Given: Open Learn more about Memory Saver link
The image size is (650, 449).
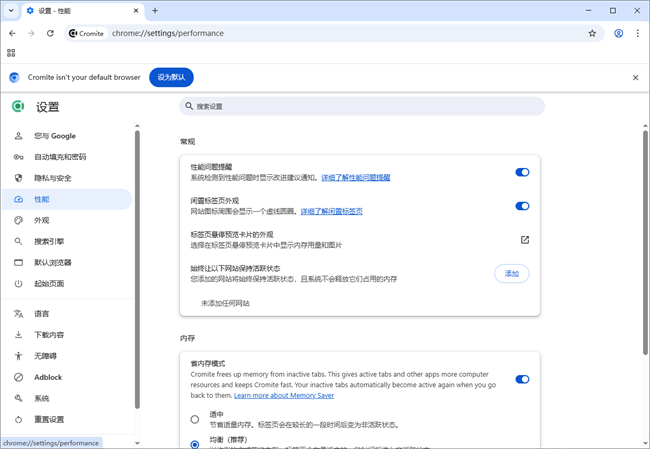Looking at the screenshot, I should coord(285,396).
